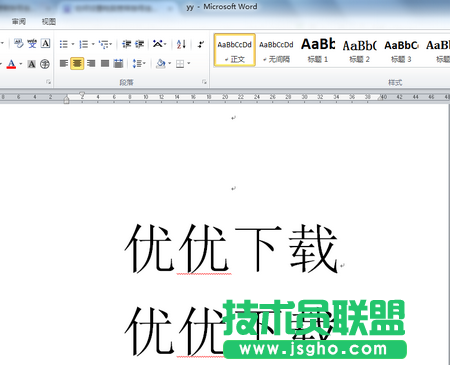Expand the multilevel list dropdown arrow
This screenshot has height=365, width=450.
(x=111, y=44)
